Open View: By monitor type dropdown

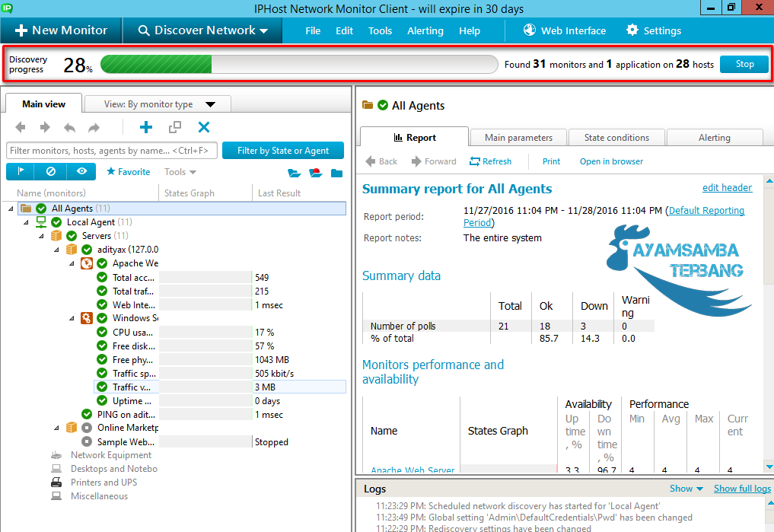(x=158, y=104)
